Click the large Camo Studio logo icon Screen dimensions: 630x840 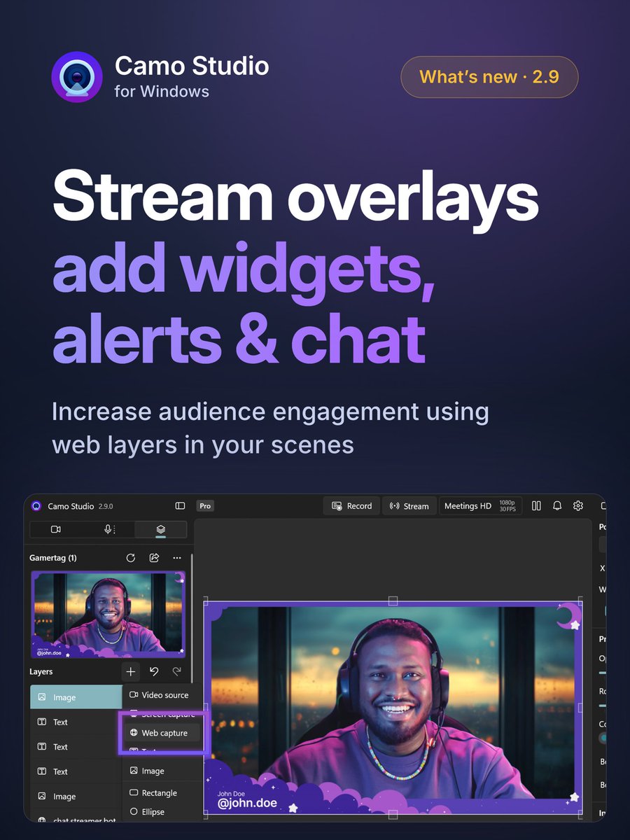point(77,77)
